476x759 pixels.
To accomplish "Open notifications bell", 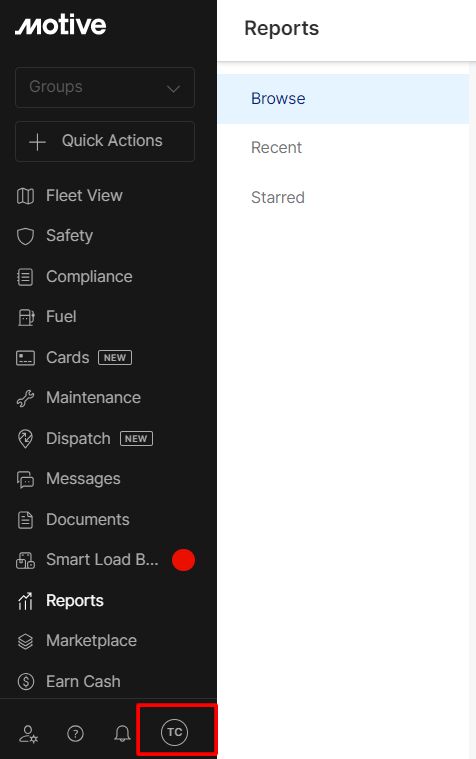I will [x=122, y=734].
